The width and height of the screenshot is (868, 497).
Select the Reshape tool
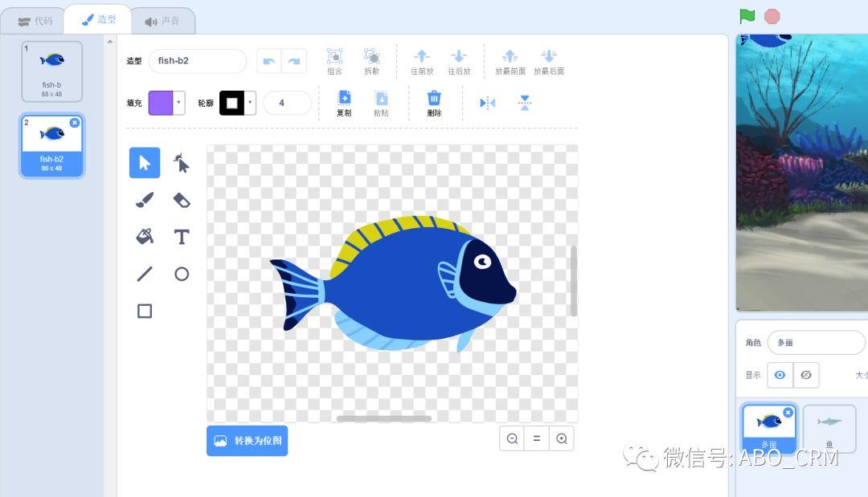coord(182,163)
